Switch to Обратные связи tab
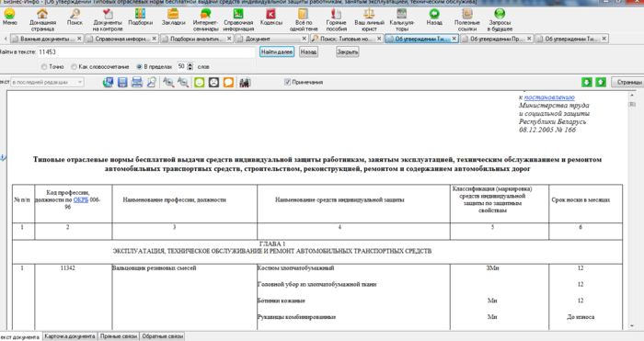This screenshot has width=644, height=341. coord(162,336)
